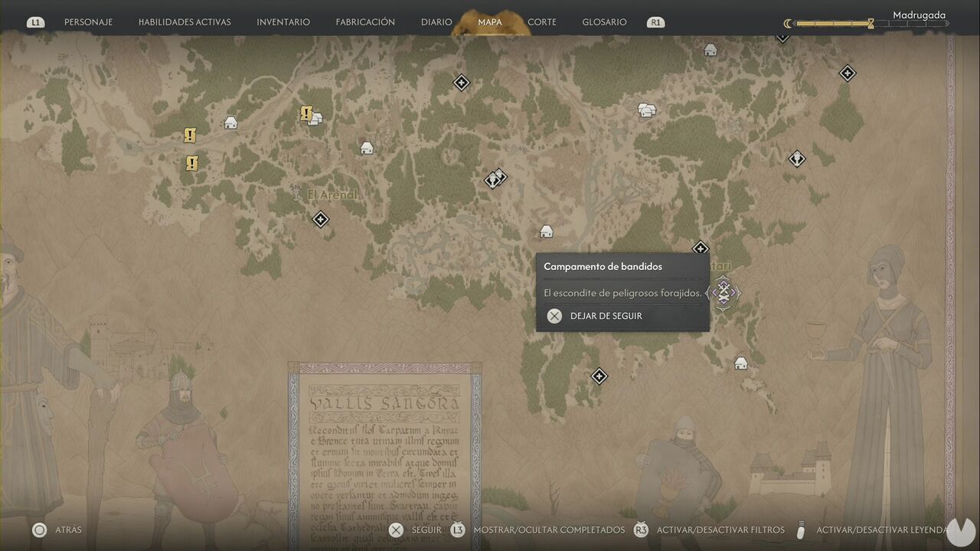The image size is (980, 551).
Task: Go to the FABRICACIÓN tab
Action: pos(365,22)
